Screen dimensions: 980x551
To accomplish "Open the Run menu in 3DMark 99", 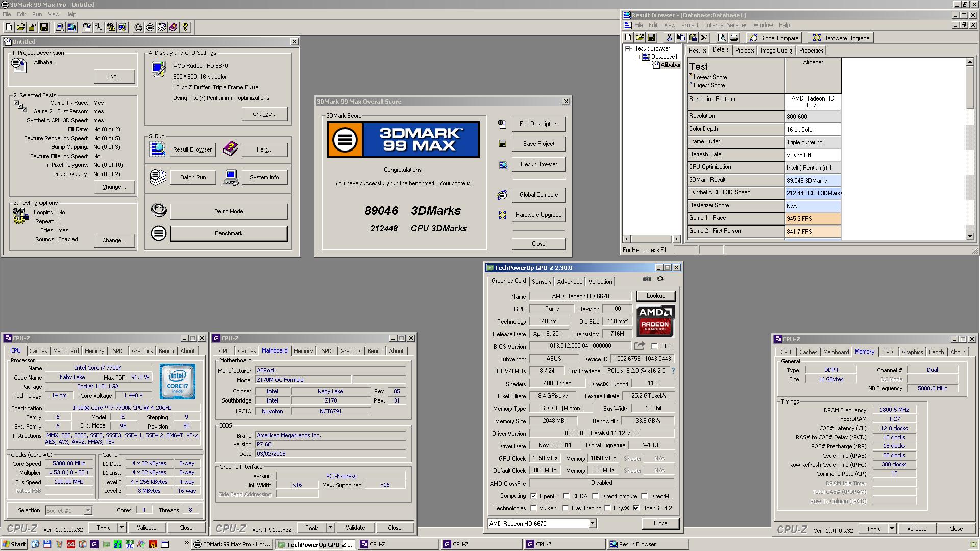I will pyautogui.click(x=37, y=14).
